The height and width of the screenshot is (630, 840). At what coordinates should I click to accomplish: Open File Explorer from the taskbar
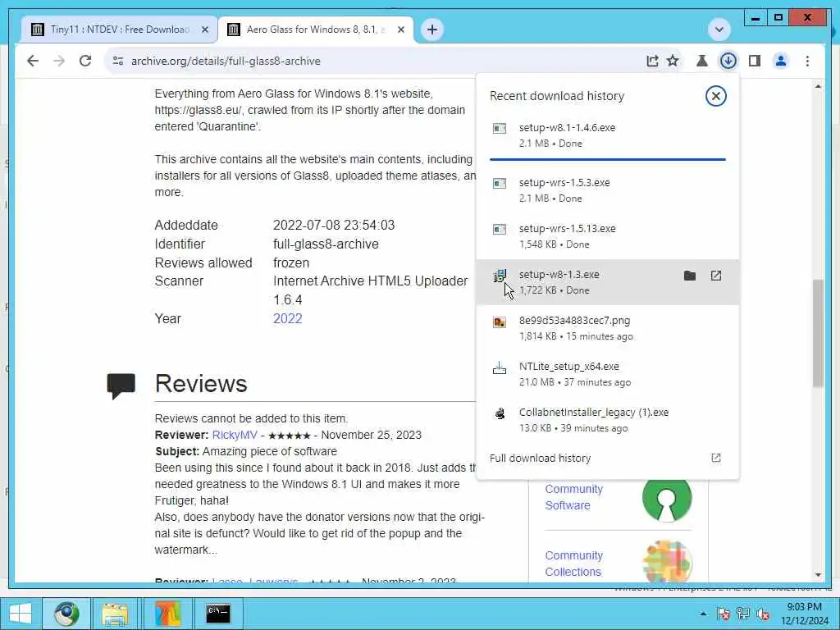tap(115, 614)
